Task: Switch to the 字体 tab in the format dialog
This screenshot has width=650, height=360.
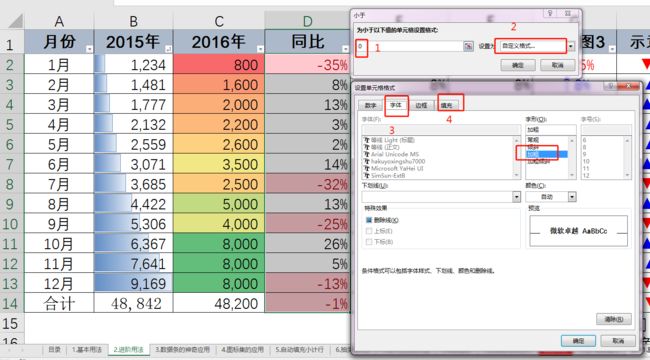Action: [x=396, y=105]
